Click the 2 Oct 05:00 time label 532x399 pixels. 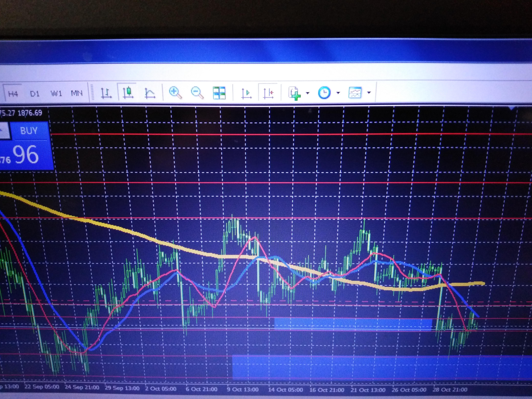[161, 389]
